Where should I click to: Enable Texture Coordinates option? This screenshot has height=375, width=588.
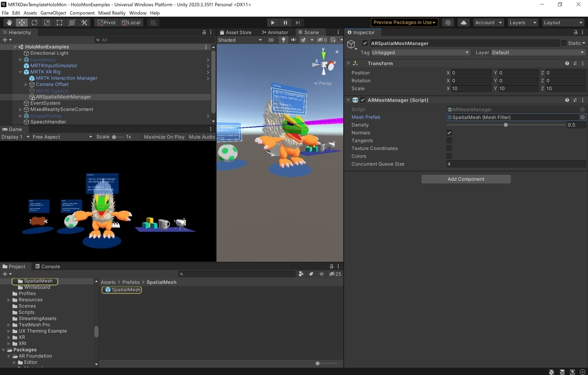(449, 148)
